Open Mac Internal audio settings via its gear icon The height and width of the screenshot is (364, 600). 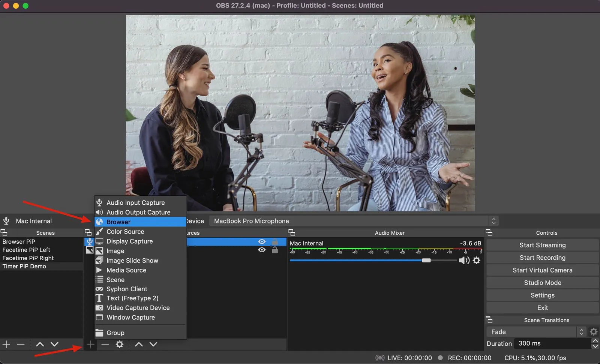477,260
